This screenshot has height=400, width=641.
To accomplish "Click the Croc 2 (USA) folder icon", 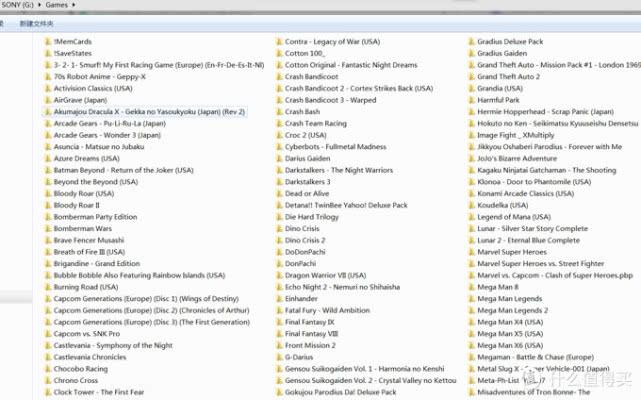I will click(280, 135).
